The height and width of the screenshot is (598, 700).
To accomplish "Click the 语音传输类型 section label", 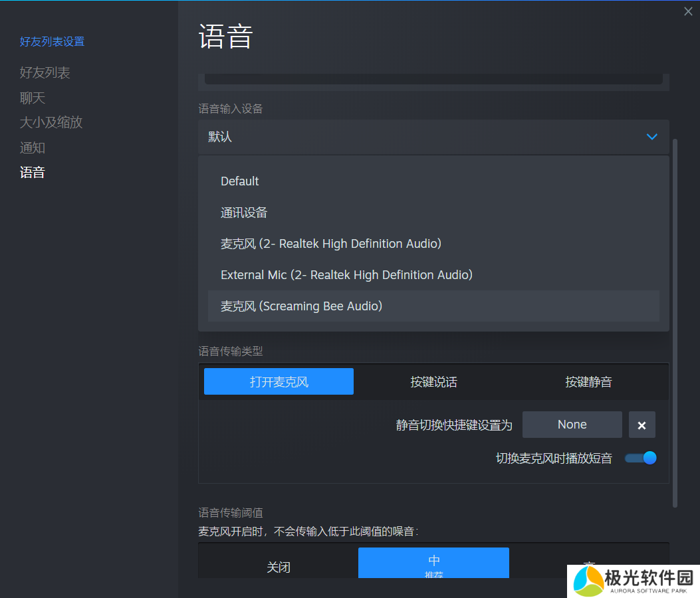I will 231,351.
